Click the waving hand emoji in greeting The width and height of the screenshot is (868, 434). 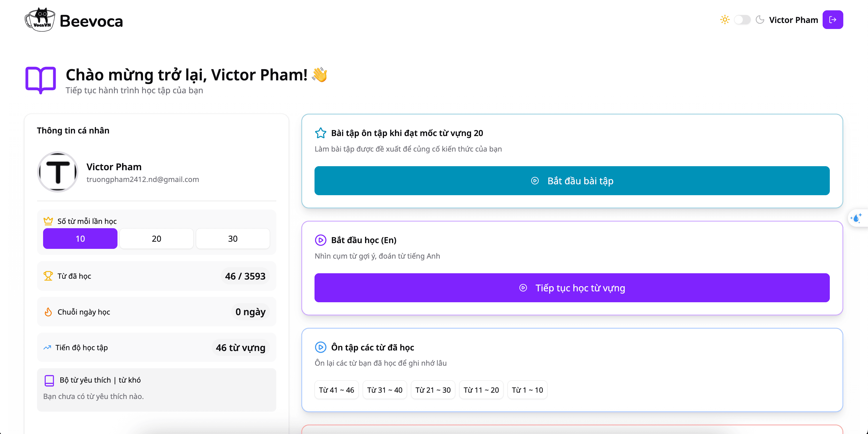pyautogui.click(x=319, y=74)
